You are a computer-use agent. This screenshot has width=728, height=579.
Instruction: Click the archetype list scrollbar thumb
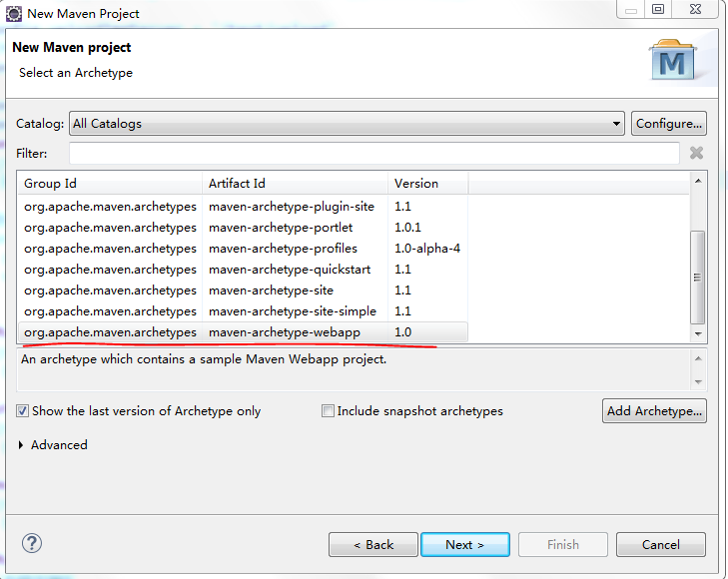(697, 278)
